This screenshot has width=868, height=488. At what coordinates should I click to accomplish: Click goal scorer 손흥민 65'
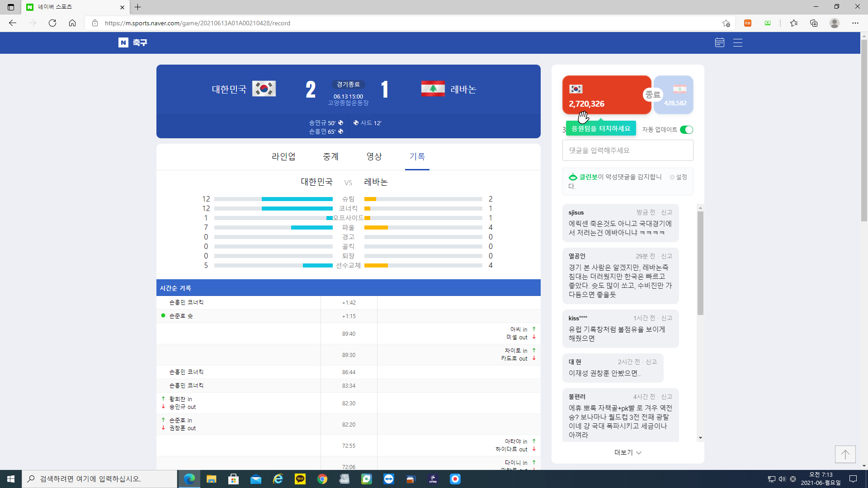click(326, 131)
